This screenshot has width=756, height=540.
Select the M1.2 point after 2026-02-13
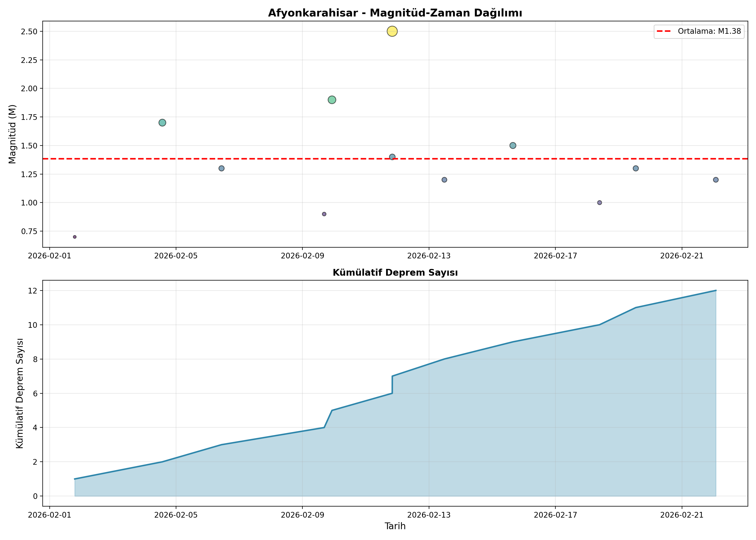click(x=444, y=180)
